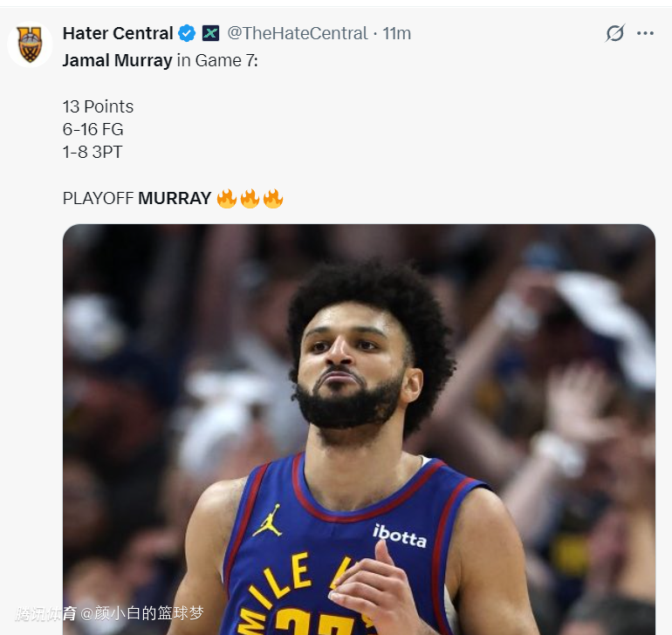The width and height of the screenshot is (672, 635).
Task: Click the first fire emoji
Action: pyautogui.click(x=227, y=198)
